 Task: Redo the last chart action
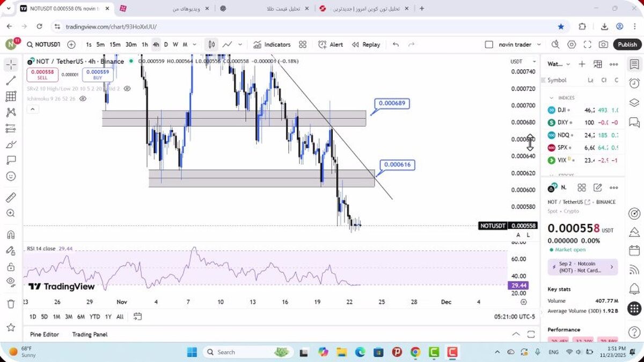click(x=412, y=45)
